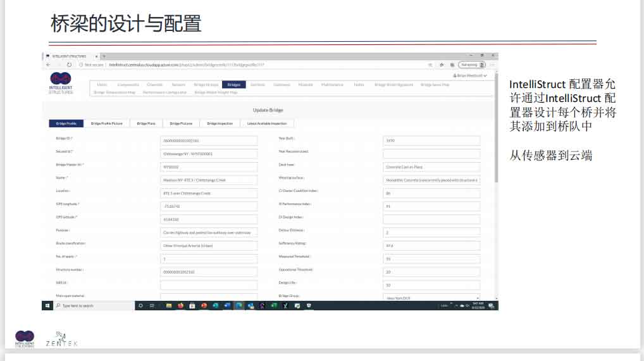The width and height of the screenshot is (644, 361).
Task: Click the Name input field
Action: 209,180
